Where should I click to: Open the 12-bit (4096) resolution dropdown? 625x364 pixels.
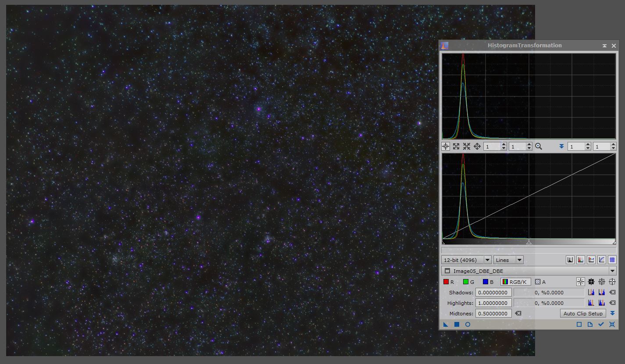point(467,260)
